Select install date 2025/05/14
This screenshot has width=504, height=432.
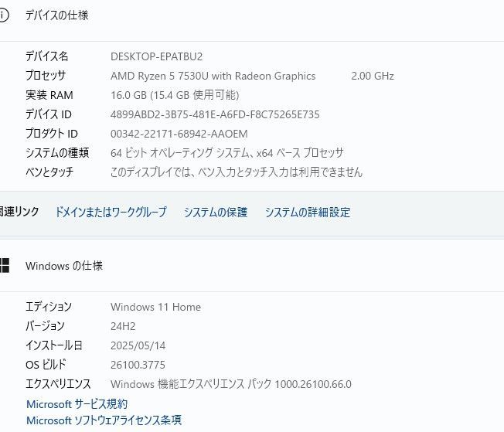(x=138, y=345)
